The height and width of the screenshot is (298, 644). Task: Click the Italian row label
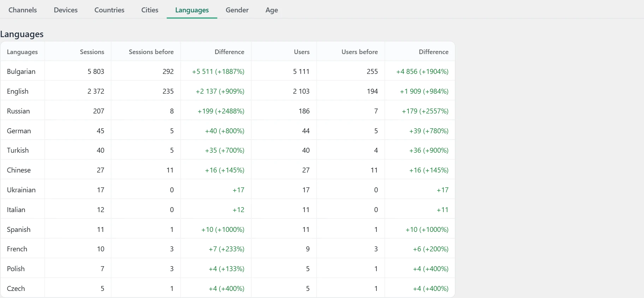[x=16, y=210]
